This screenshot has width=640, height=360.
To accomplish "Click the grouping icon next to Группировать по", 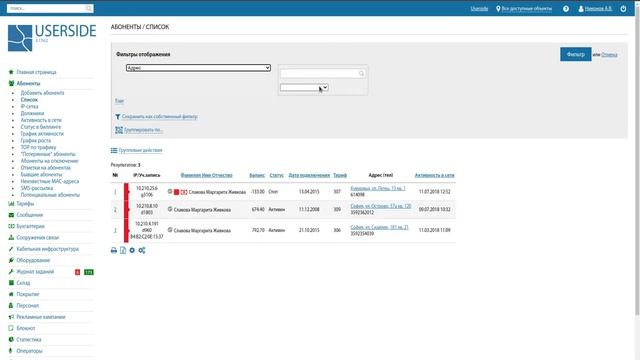I will pos(119,130).
